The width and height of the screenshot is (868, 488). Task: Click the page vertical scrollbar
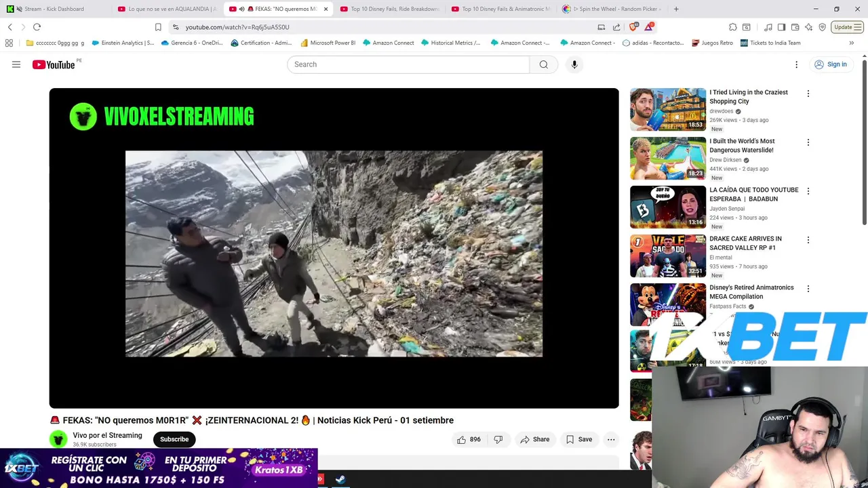865,142
